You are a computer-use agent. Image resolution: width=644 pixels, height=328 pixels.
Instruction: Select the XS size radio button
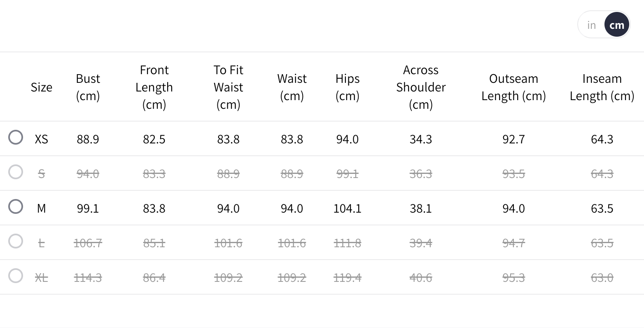coord(16,138)
